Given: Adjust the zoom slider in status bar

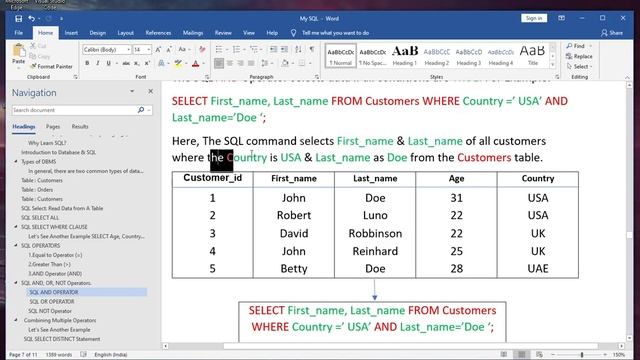Looking at the screenshot, I should 581,355.
